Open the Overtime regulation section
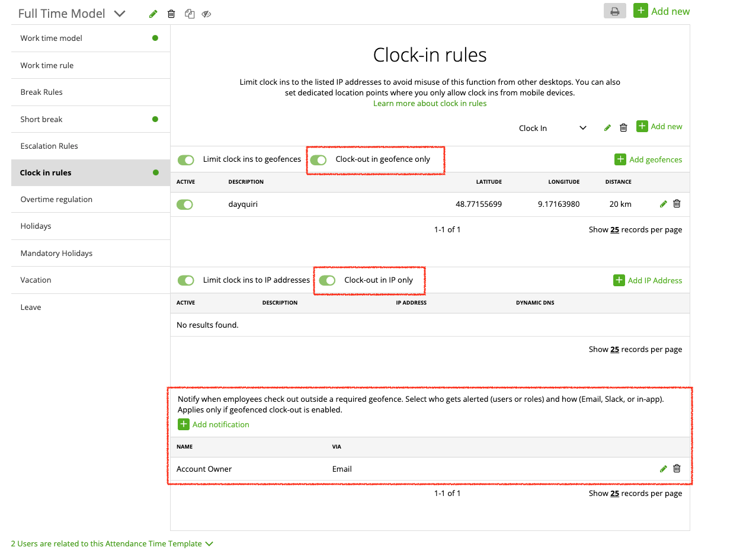 [56, 199]
